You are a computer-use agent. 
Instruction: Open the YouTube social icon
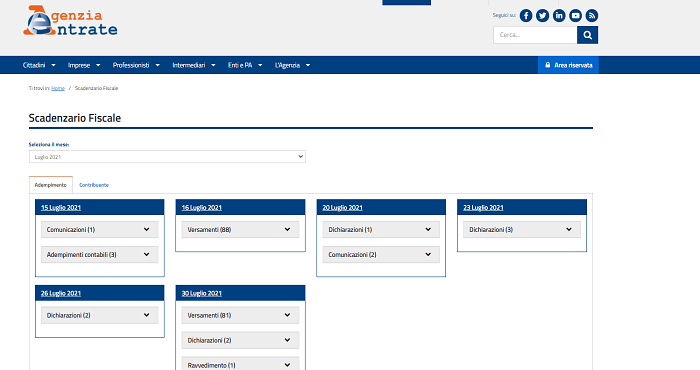pos(575,16)
